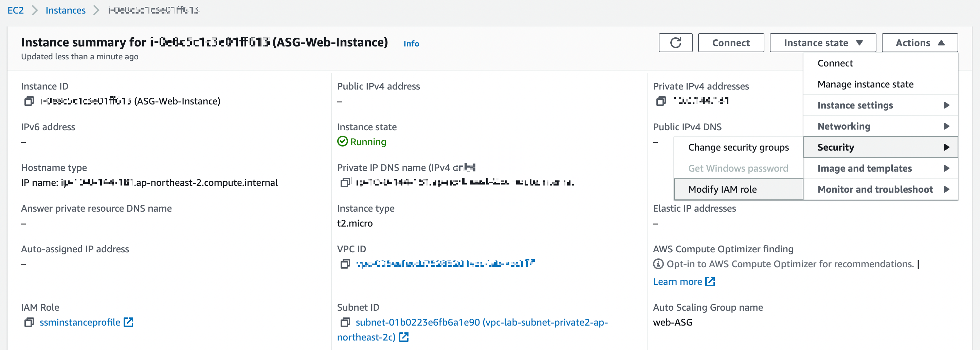Open the Learn more link

(x=677, y=281)
